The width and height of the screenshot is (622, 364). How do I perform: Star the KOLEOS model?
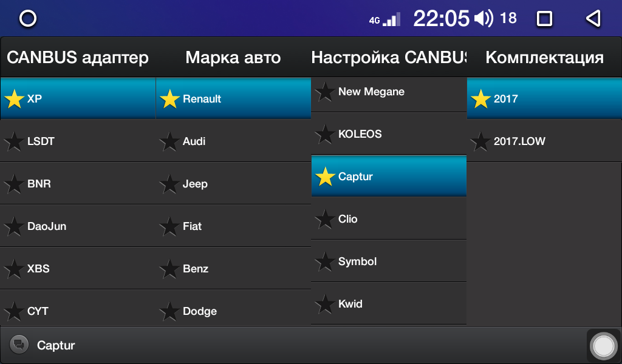325,134
